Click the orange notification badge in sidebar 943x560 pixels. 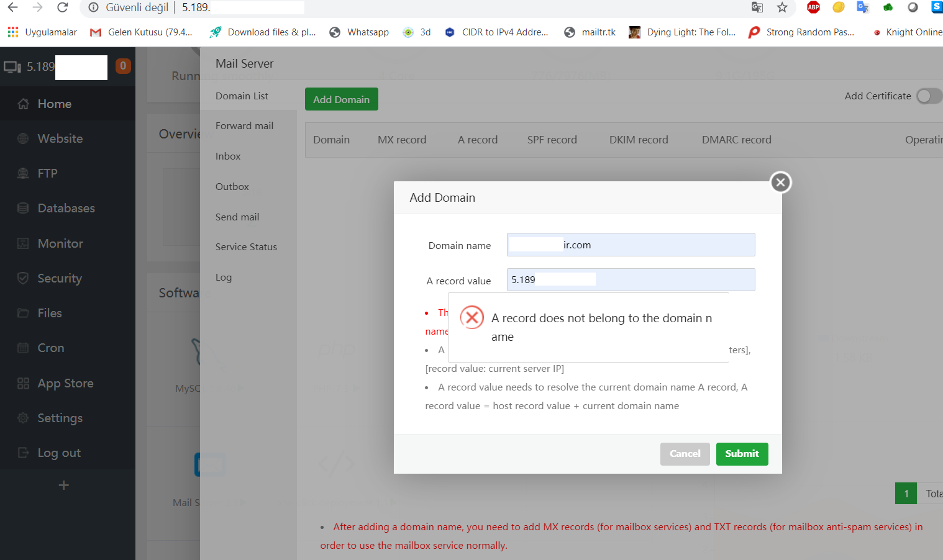point(123,66)
